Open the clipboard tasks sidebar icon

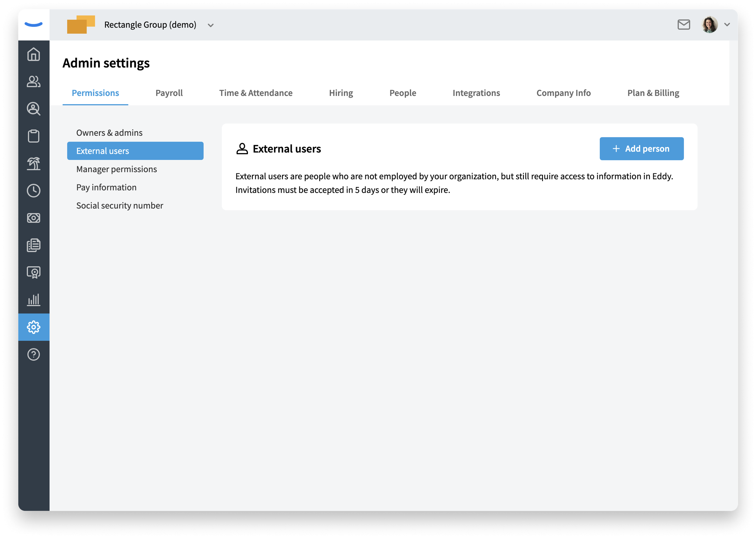[x=33, y=136]
